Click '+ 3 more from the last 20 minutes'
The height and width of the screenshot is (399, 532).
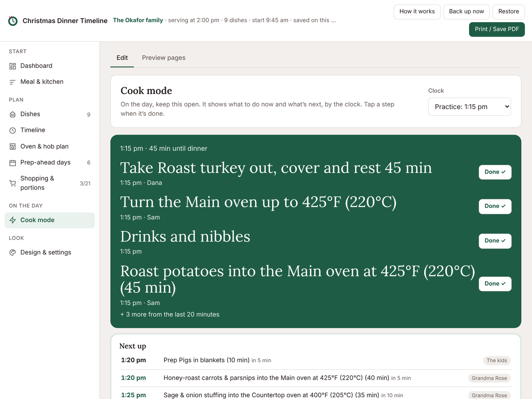tap(170, 315)
